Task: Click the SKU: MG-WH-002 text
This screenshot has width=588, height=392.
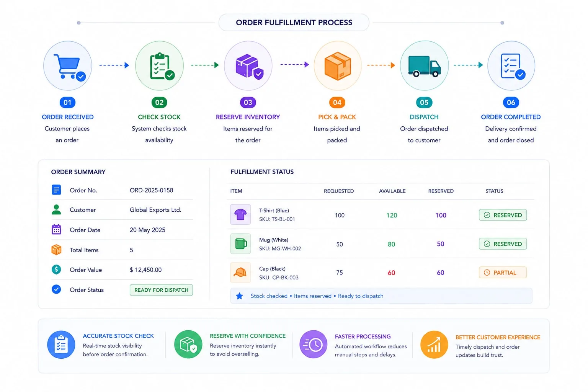Action: pos(280,248)
